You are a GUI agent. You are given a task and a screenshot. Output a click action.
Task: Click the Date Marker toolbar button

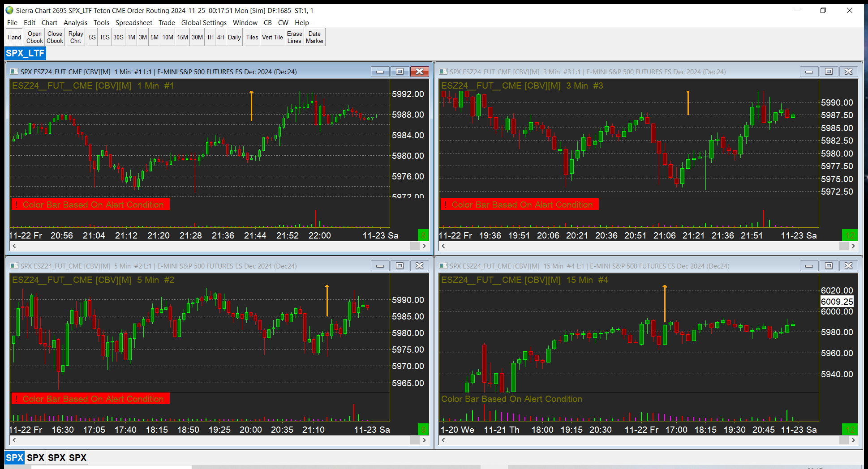pos(314,37)
